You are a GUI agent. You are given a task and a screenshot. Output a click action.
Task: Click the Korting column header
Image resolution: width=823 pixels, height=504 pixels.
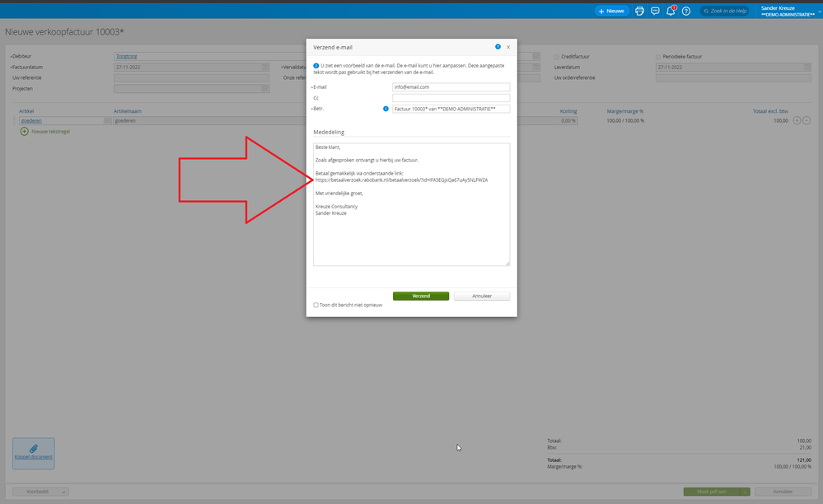coord(568,111)
